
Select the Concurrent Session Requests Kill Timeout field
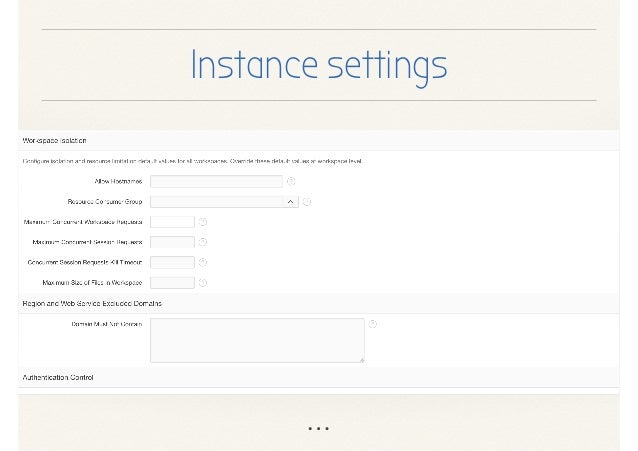(172, 262)
